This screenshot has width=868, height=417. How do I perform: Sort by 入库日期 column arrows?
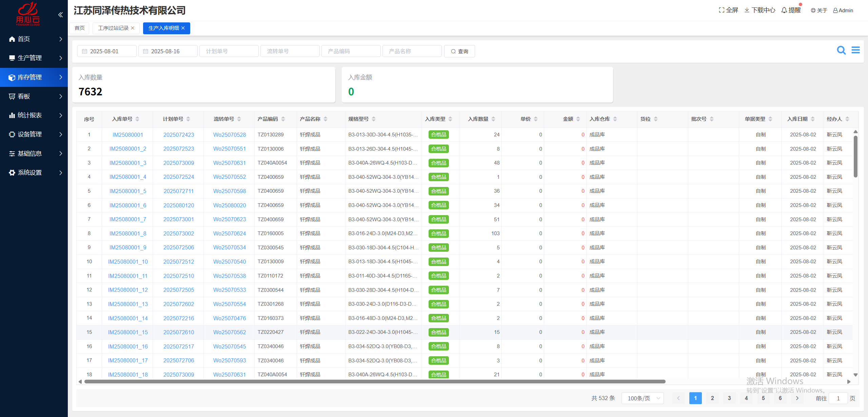pos(813,119)
